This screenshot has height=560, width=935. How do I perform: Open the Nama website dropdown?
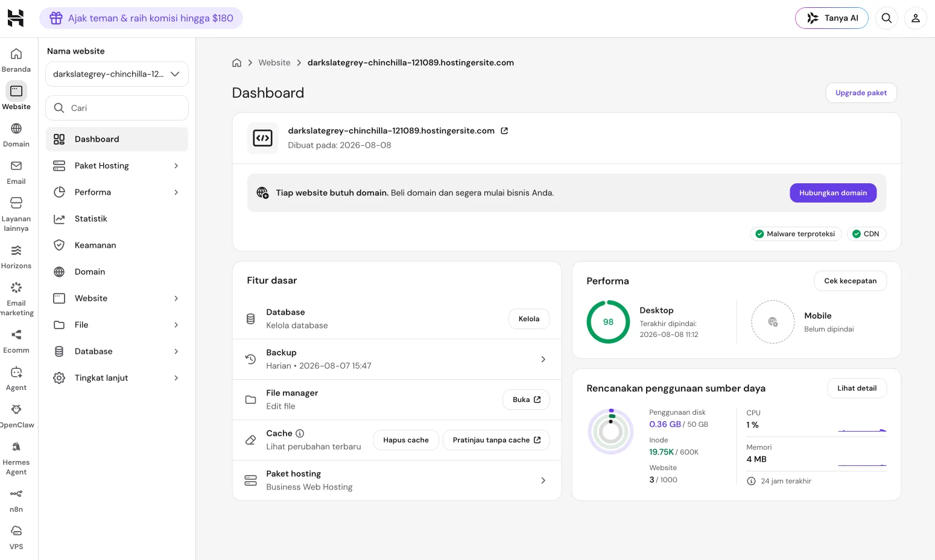[x=117, y=74]
